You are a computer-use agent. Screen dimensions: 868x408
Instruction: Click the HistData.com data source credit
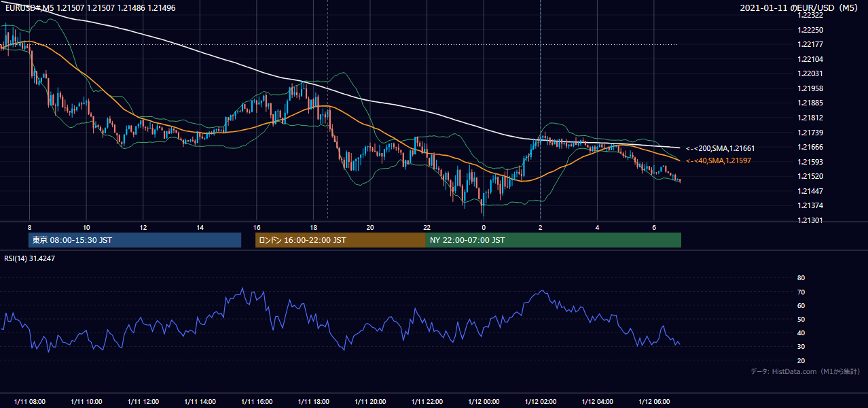tap(805, 371)
